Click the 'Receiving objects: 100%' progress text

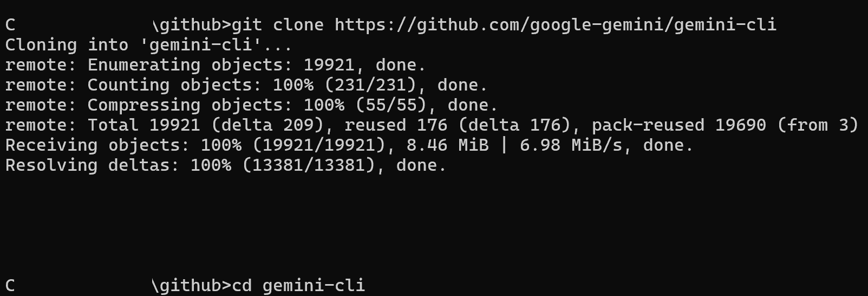[x=123, y=145]
